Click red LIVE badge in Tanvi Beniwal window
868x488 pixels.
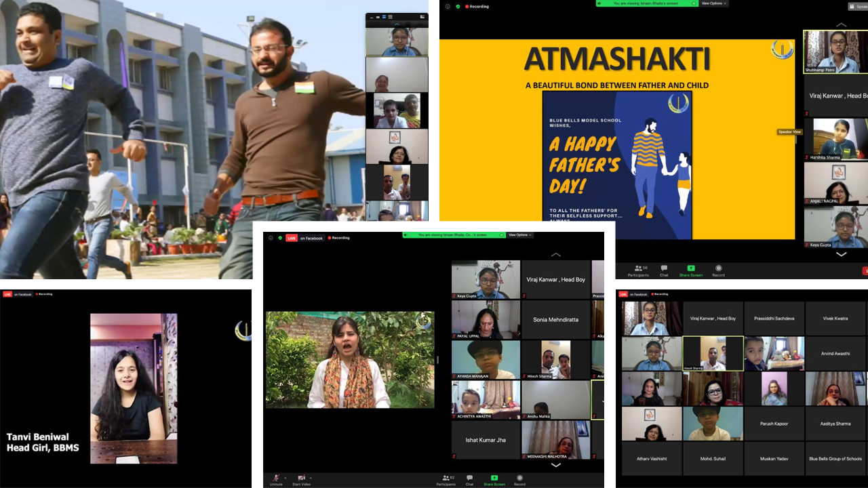point(7,294)
